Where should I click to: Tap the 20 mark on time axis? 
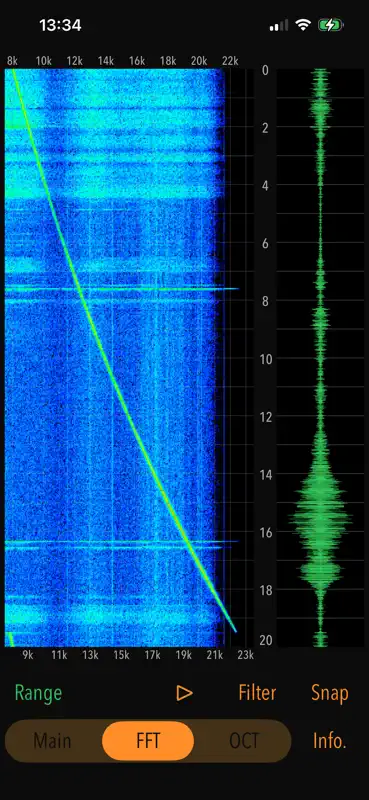click(265, 640)
